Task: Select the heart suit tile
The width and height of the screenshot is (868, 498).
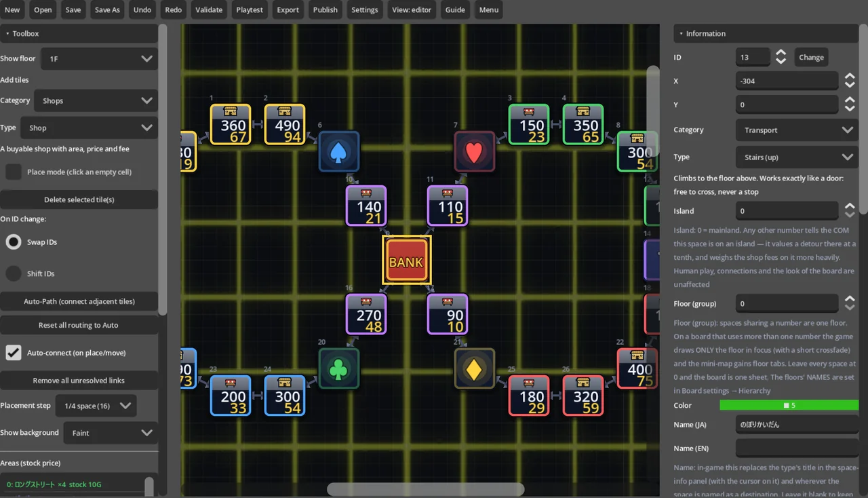Action: [x=474, y=151]
